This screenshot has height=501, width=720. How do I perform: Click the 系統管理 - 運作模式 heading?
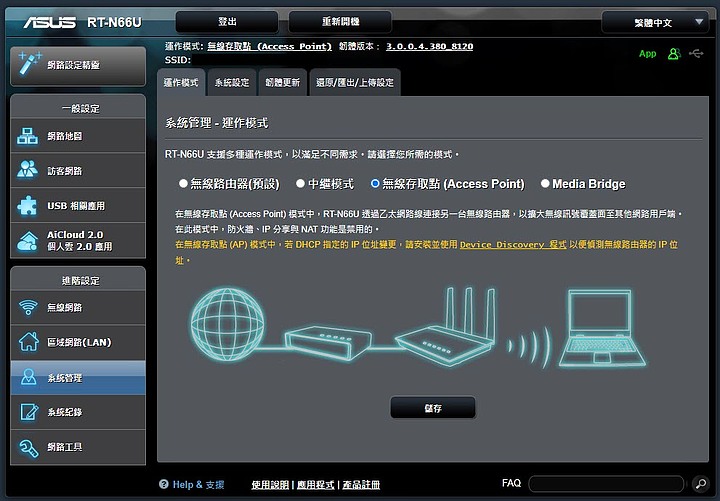[216, 123]
